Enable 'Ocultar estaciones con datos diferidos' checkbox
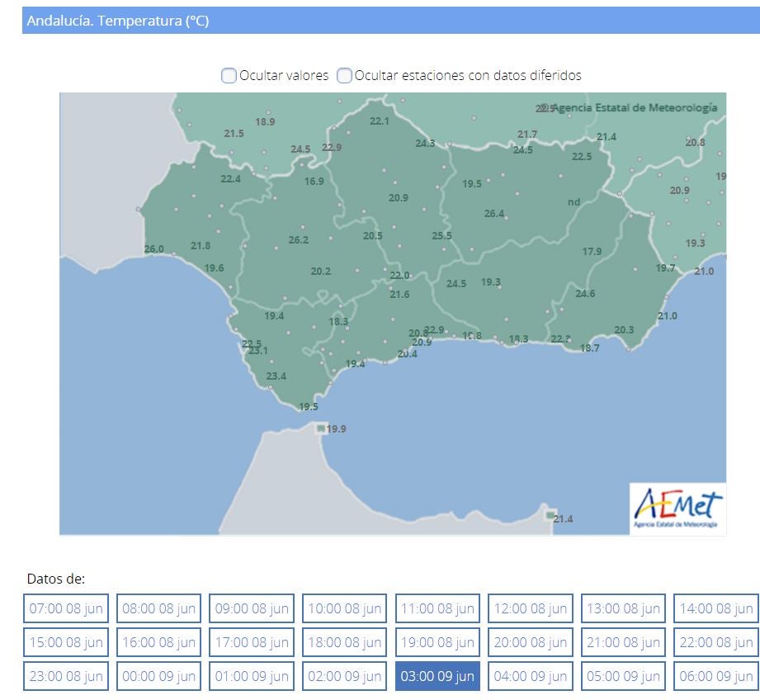The width and height of the screenshot is (760, 700). 344,76
